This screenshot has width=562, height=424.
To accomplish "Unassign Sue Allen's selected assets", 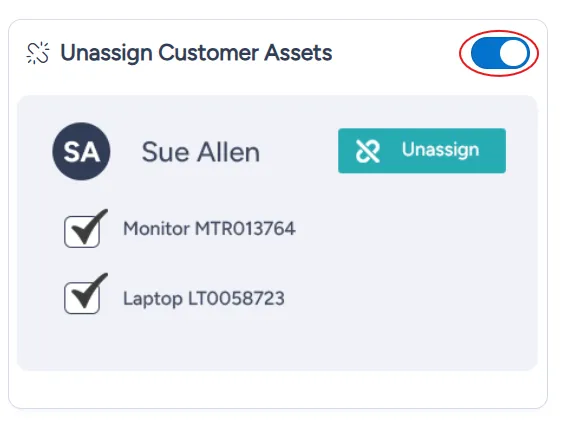I will [422, 151].
